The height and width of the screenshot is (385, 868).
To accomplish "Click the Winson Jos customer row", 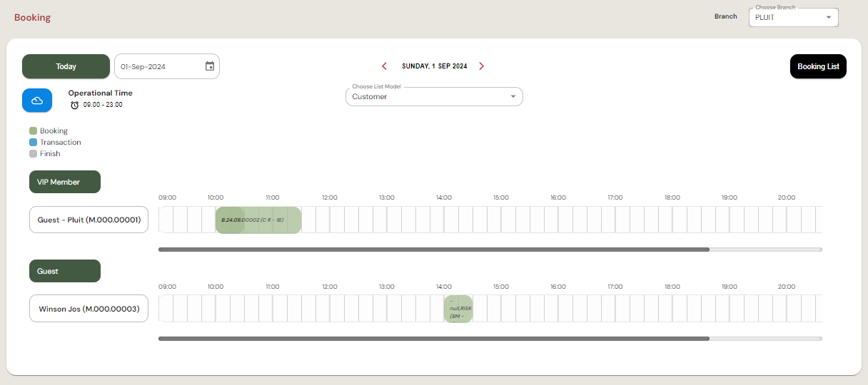I will click(89, 309).
